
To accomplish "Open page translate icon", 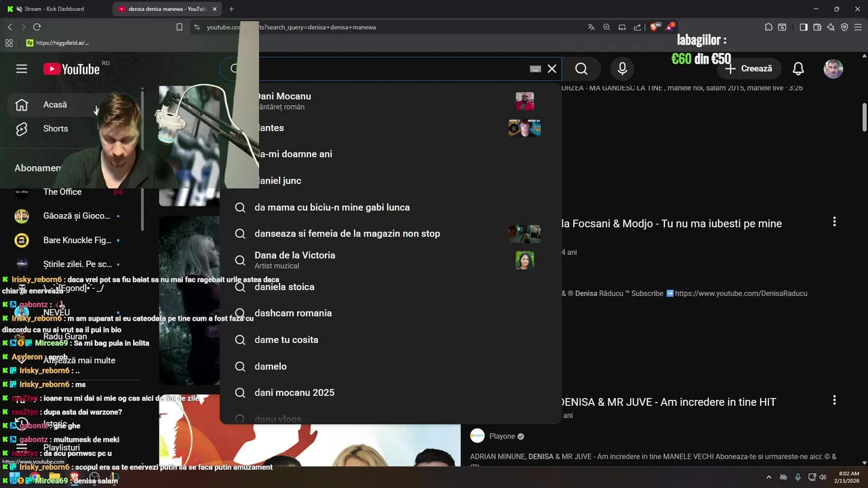I will point(591,27).
